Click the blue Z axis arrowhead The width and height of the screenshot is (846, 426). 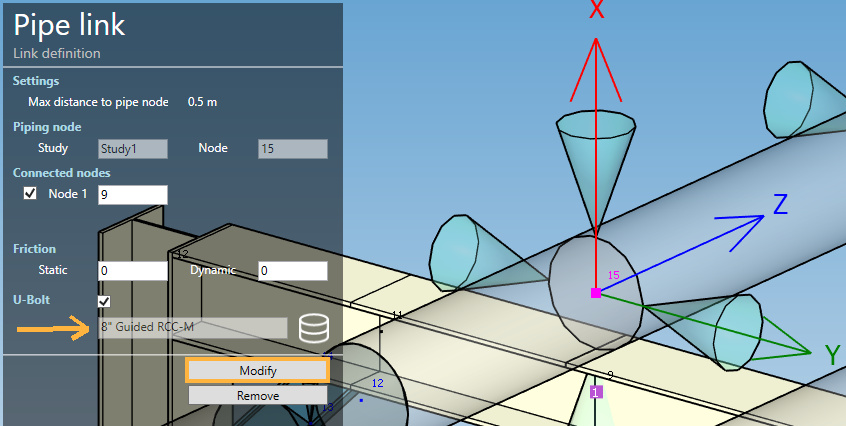point(753,219)
